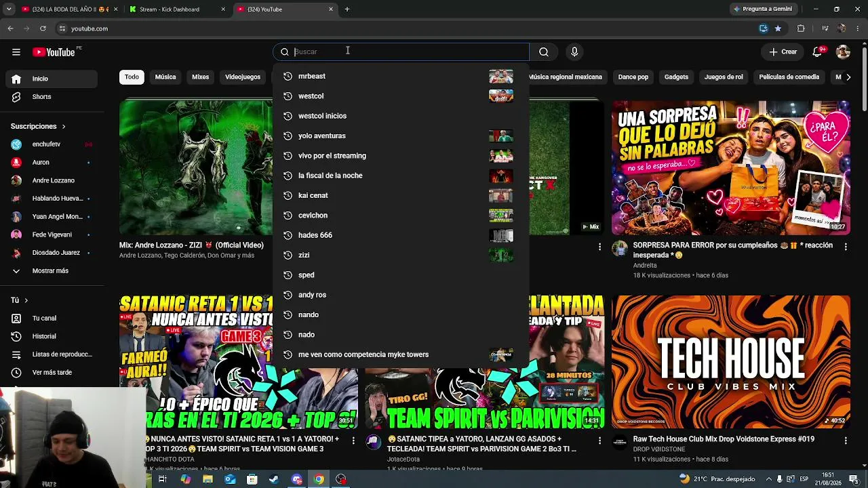Click Pregunta a Gemini button
This screenshot has height=488, width=868.
[762, 9]
